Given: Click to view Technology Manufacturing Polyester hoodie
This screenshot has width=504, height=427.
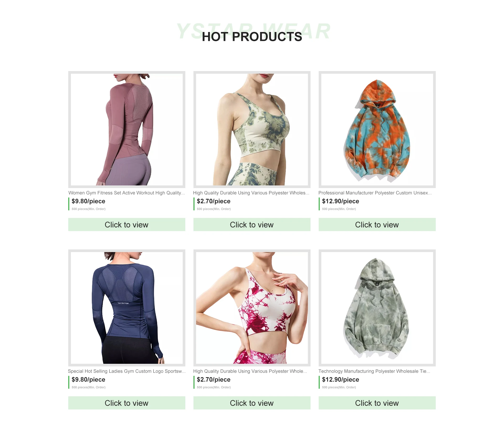Looking at the screenshot, I should [x=377, y=403].
